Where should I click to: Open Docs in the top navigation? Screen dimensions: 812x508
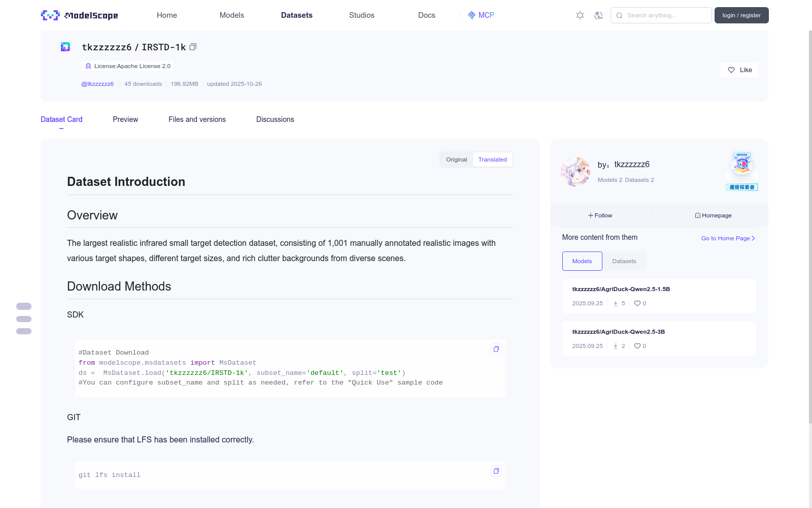click(x=427, y=15)
